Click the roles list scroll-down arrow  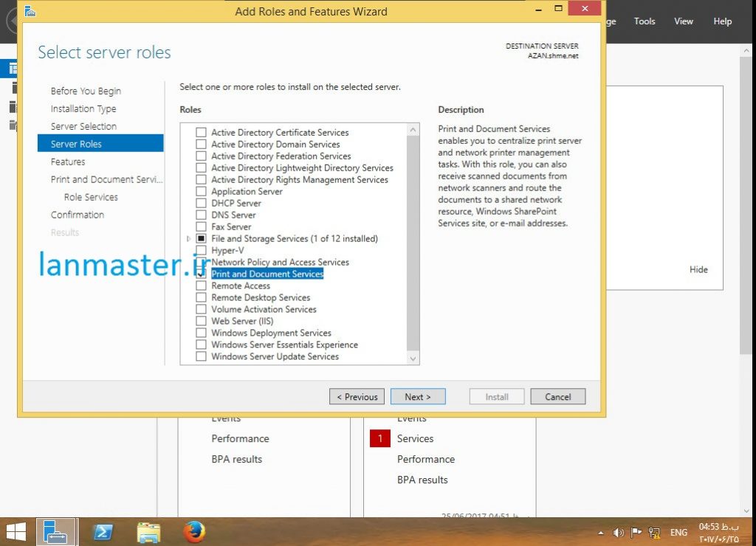(x=413, y=358)
